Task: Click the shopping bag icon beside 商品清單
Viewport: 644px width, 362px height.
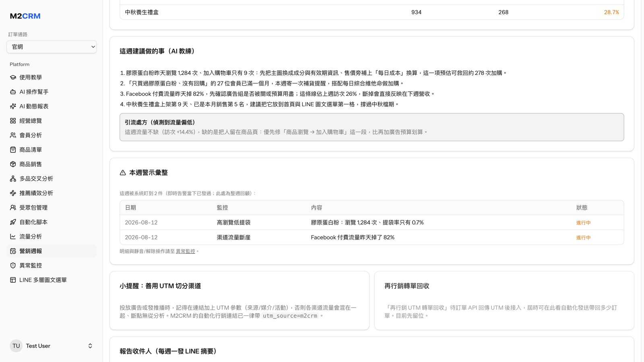Action: 13,150
